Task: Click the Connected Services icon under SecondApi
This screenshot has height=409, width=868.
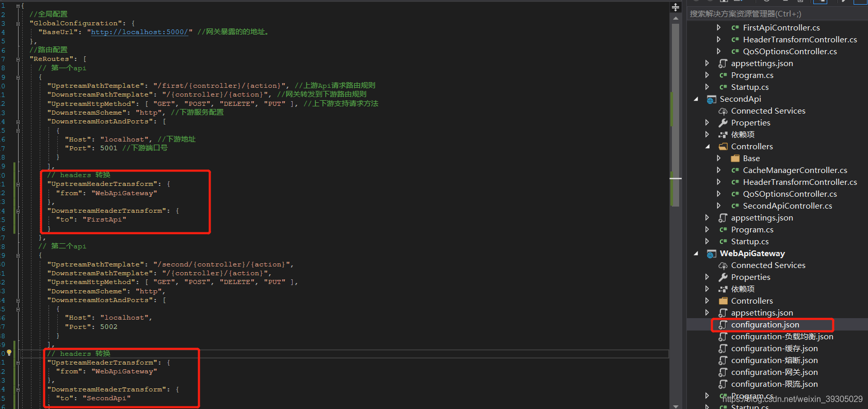Action: (x=723, y=111)
